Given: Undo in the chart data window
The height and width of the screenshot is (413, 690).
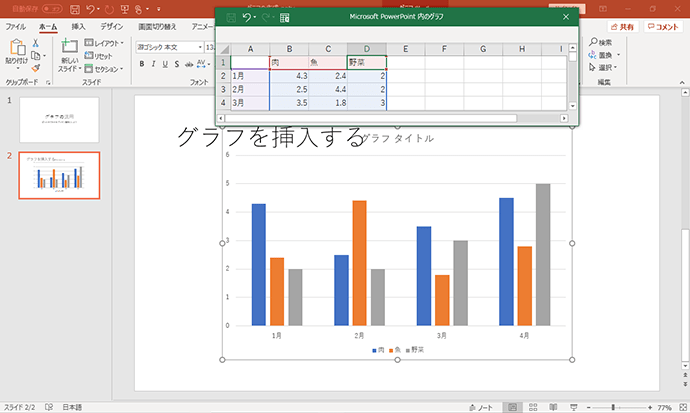Looking at the screenshot, I should 247,17.
